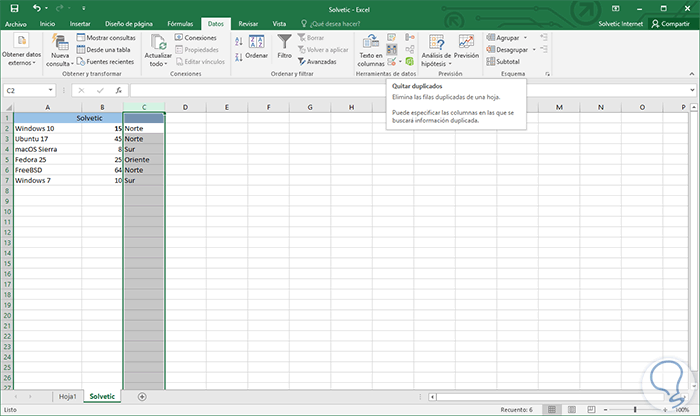Switch to the Vista tab
Viewport: 700px width, 416px height.
tap(279, 24)
